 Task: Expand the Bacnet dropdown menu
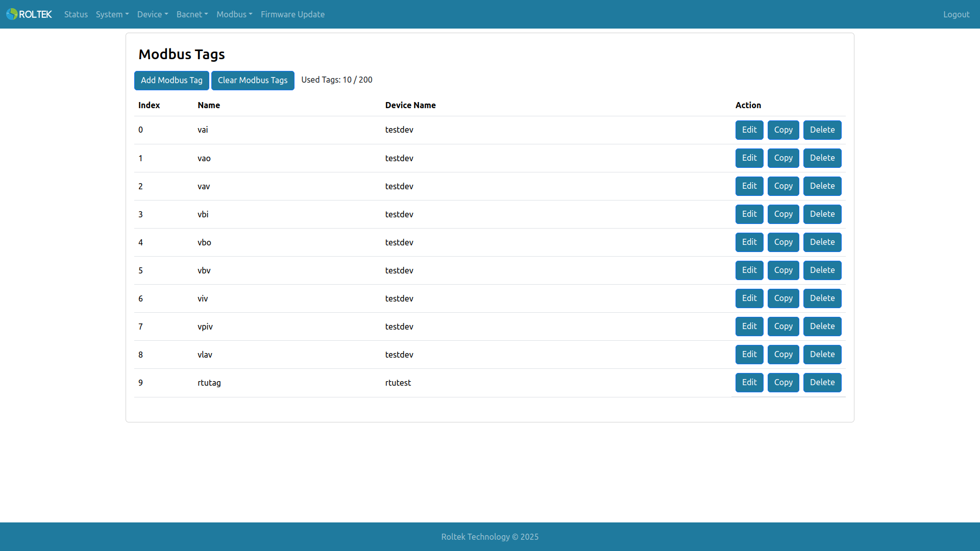pos(192,14)
